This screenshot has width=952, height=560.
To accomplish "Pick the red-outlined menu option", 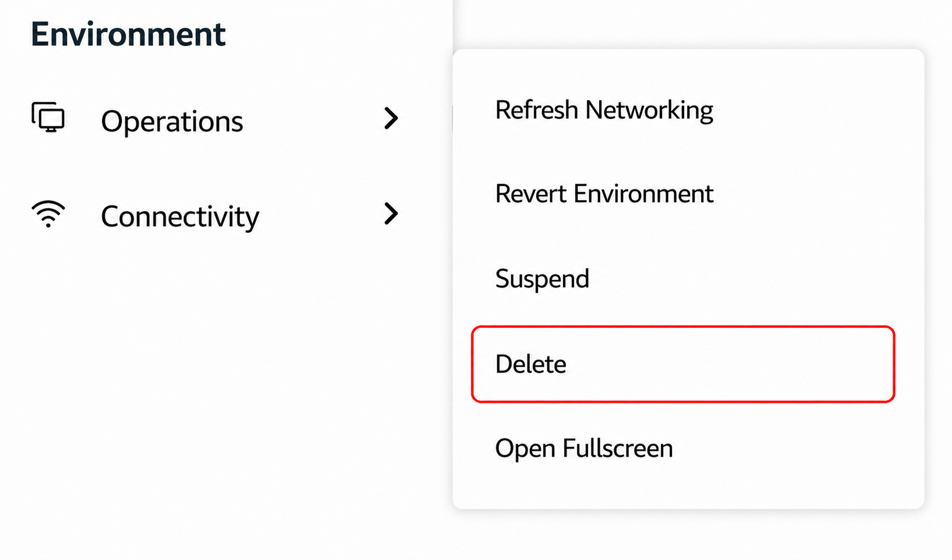I will tap(682, 364).
